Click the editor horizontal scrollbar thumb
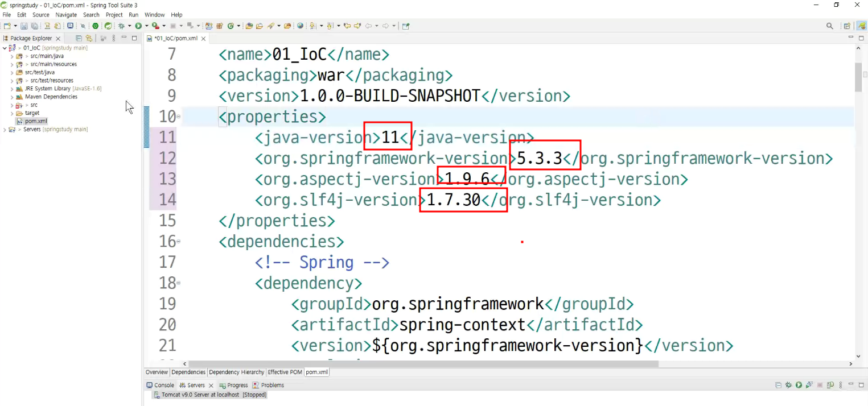 coord(423,363)
